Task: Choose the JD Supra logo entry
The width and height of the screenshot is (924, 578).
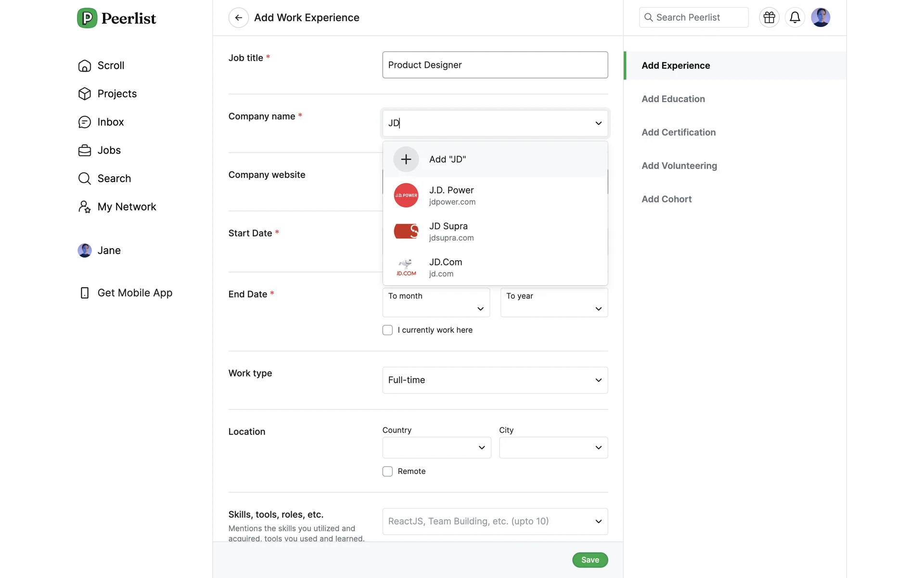Action: pyautogui.click(x=406, y=232)
